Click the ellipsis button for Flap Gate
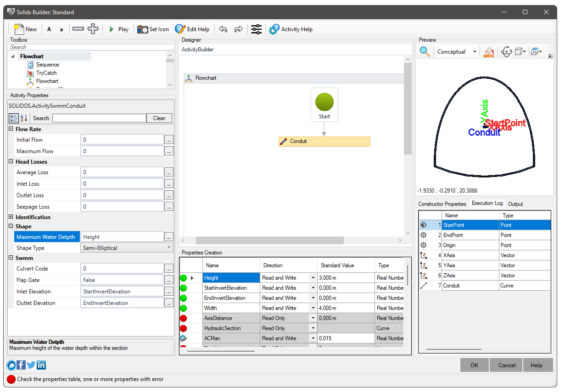565x392 pixels. point(169,280)
